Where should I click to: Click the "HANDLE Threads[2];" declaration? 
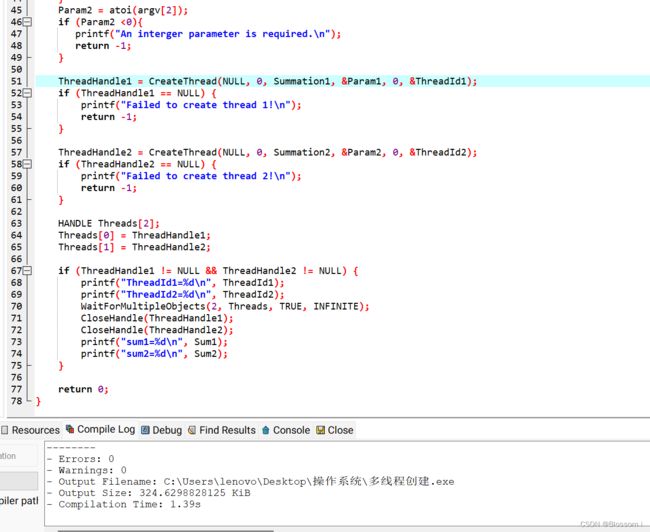tap(109, 223)
